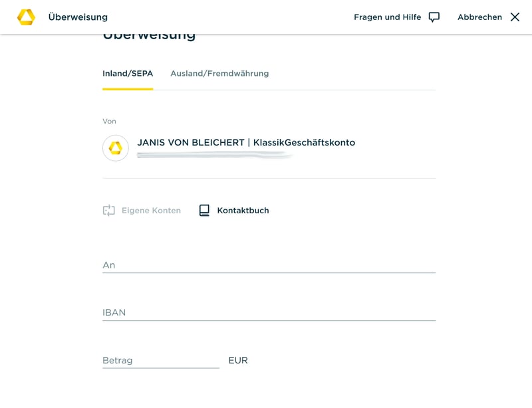Click the round account logo icon
Image resolution: width=532 pixels, height=408 pixels.
(x=116, y=148)
